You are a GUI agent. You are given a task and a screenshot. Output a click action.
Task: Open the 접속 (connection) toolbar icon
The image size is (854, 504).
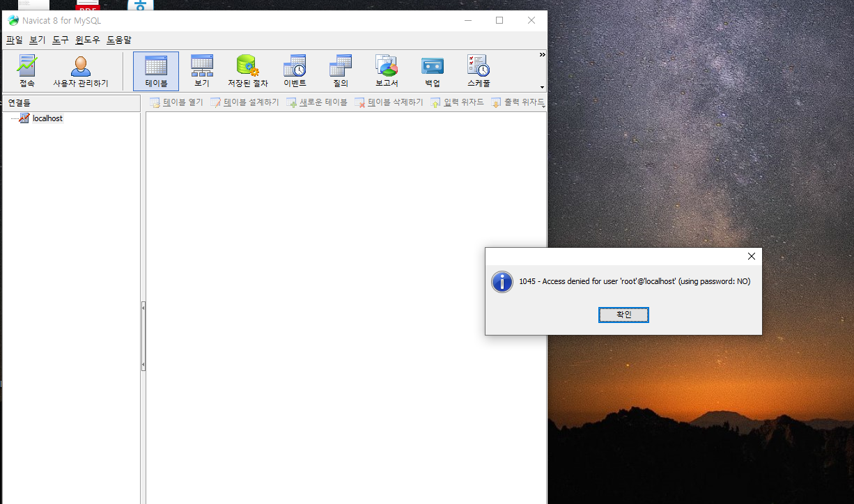[x=27, y=71]
